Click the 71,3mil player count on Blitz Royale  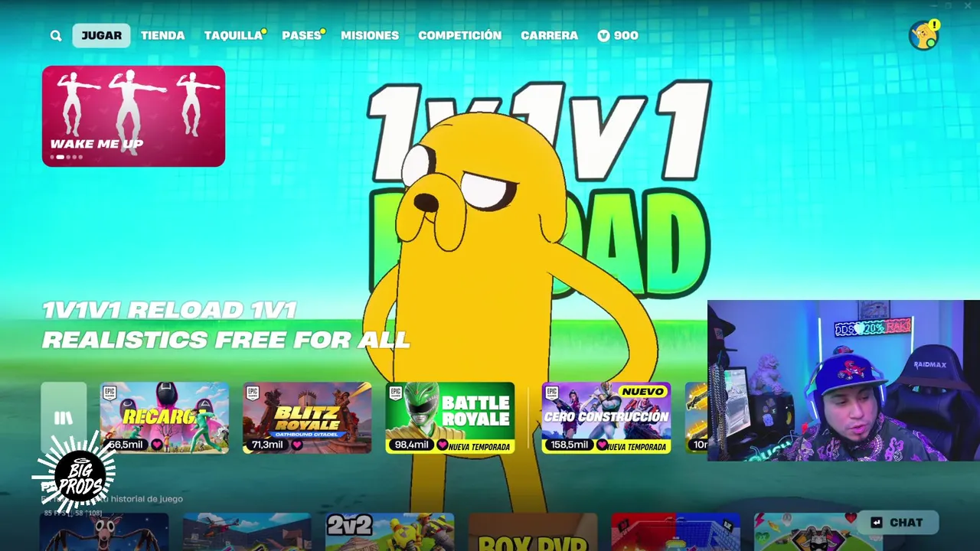[x=267, y=445]
